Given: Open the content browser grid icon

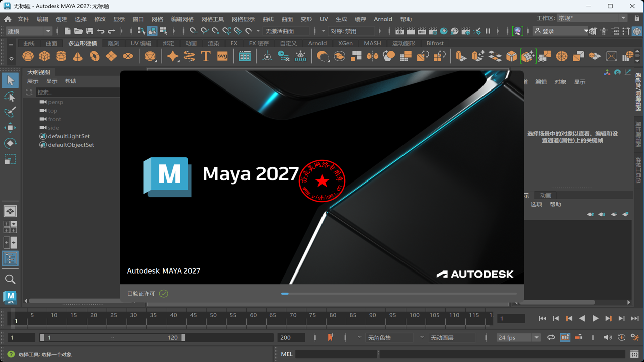Looking at the screenshot, I should (245, 56).
